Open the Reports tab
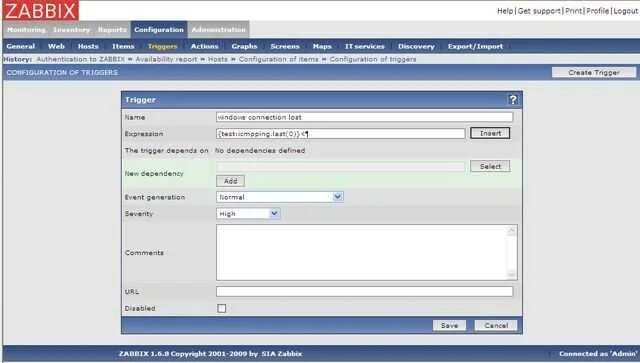 pyautogui.click(x=112, y=30)
